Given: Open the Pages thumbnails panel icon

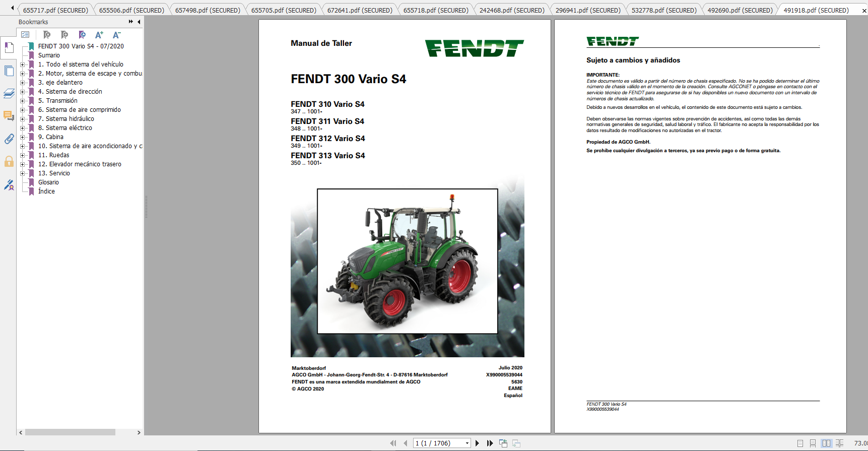Looking at the screenshot, I should (x=9, y=71).
